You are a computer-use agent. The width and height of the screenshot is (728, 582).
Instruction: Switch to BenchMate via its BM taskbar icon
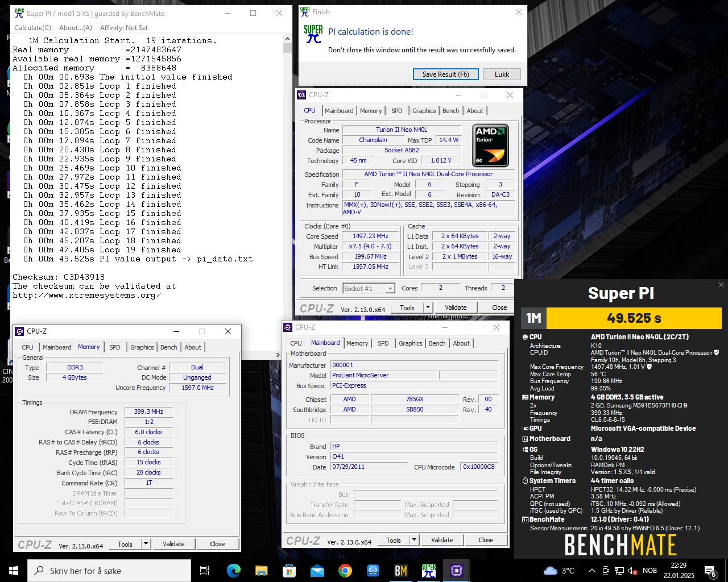[401, 571]
